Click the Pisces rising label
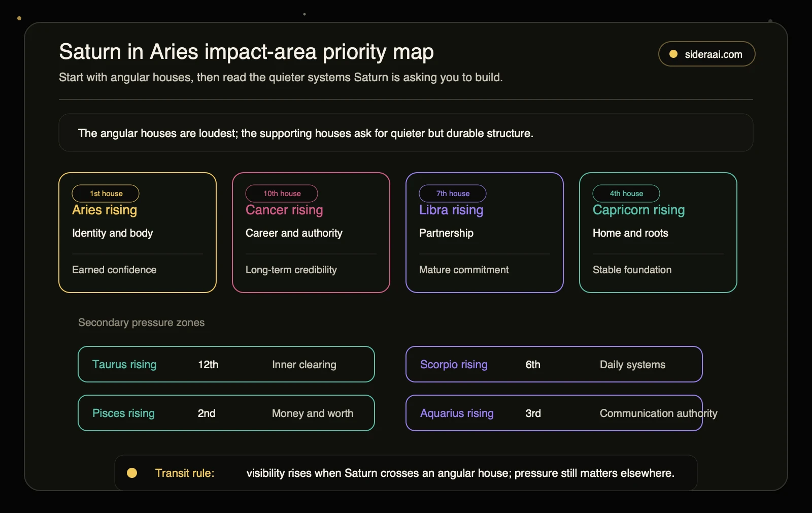Viewport: 812px width, 513px height. click(x=123, y=413)
